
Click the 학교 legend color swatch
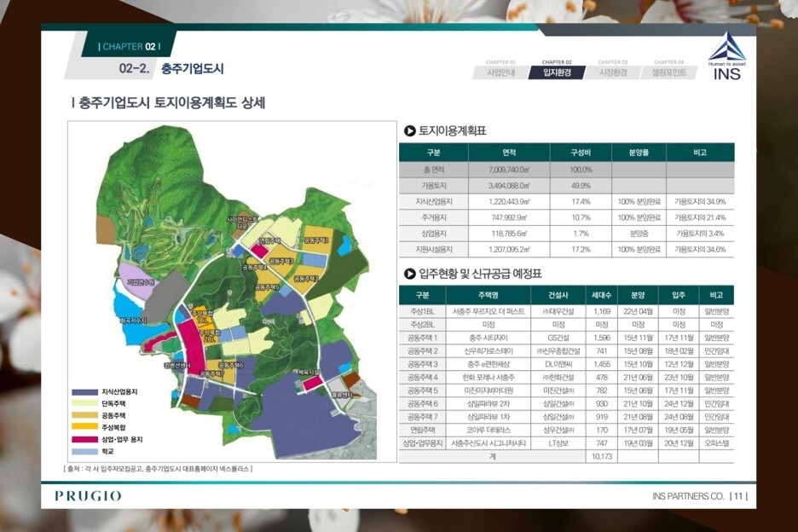coord(84,452)
